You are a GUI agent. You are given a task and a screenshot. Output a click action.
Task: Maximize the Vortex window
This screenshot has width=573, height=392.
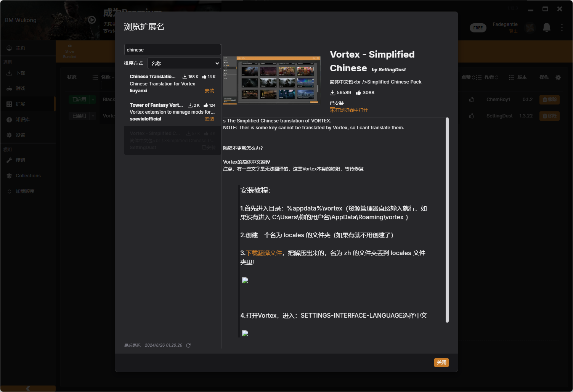click(x=545, y=9)
